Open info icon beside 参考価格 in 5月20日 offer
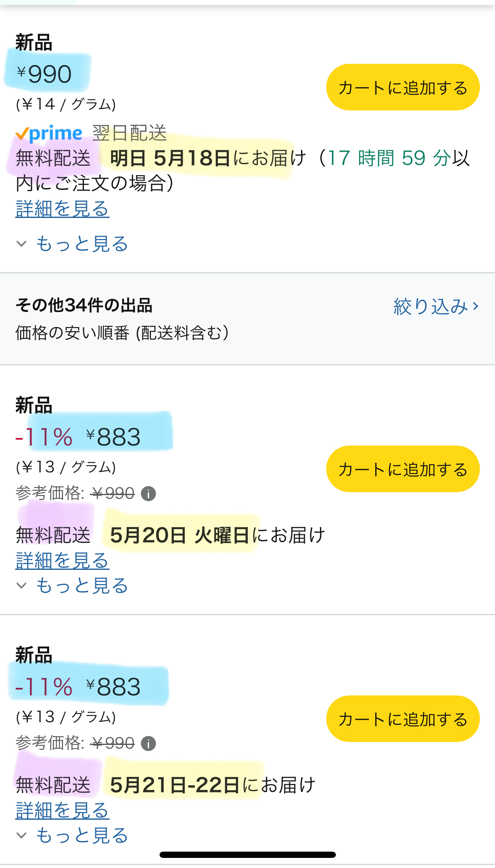 (148, 493)
